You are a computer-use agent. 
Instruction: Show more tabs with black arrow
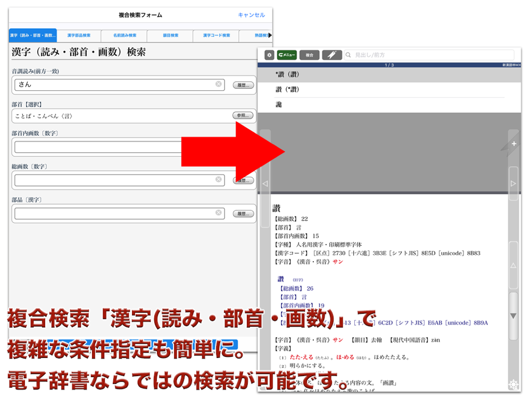click(270, 35)
